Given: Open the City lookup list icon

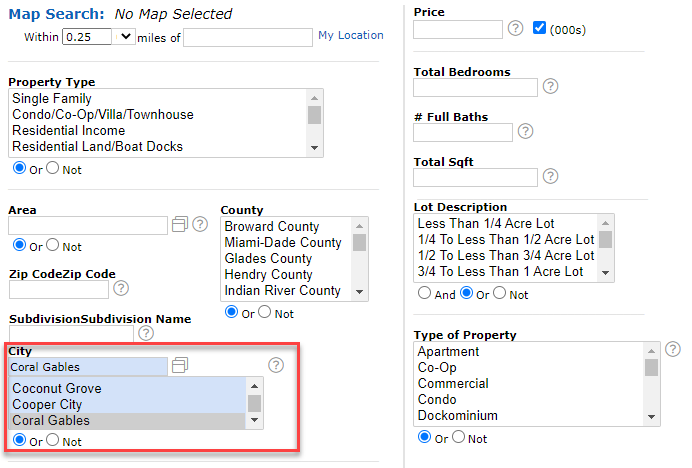Looking at the screenshot, I should [180, 366].
